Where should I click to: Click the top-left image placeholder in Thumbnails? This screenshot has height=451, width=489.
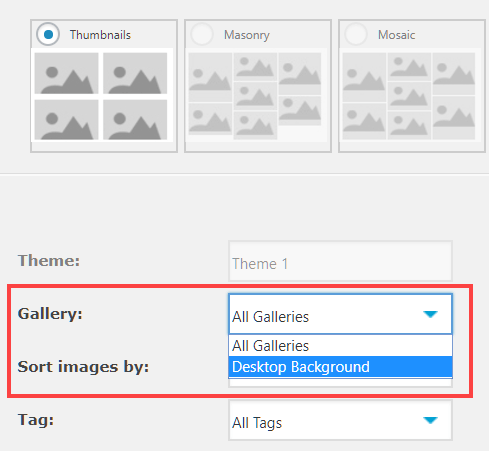pyautogui.click(x=67, y=73)
